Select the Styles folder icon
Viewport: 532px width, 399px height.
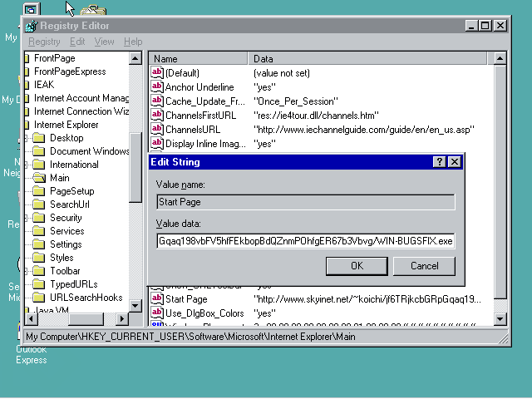39,258
